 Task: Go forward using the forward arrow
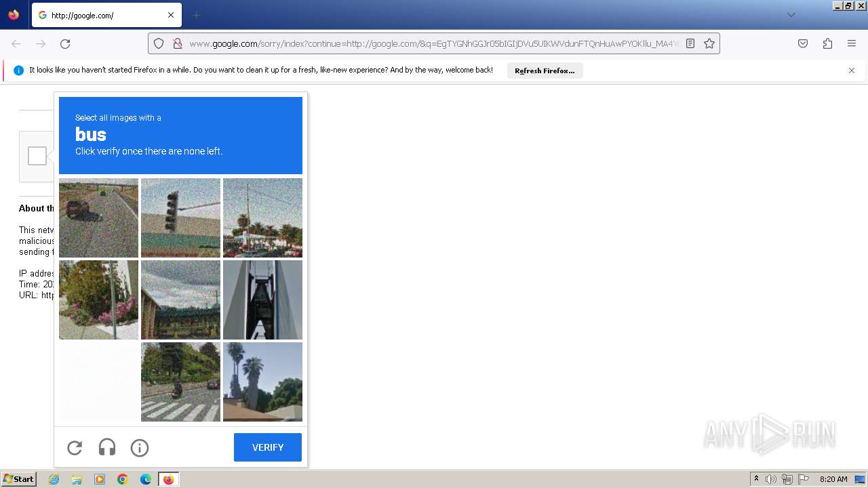[x=41, y=43]
